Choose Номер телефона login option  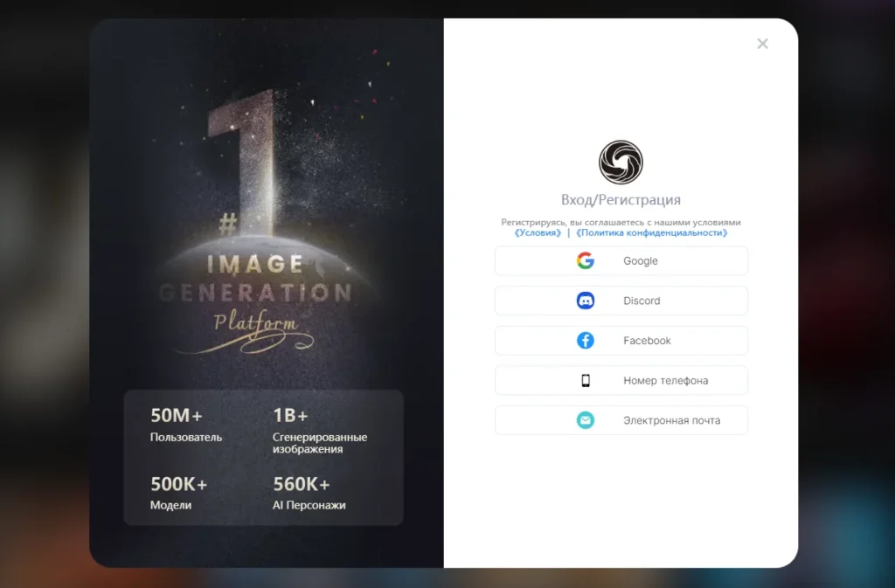[x=621, y=380]
